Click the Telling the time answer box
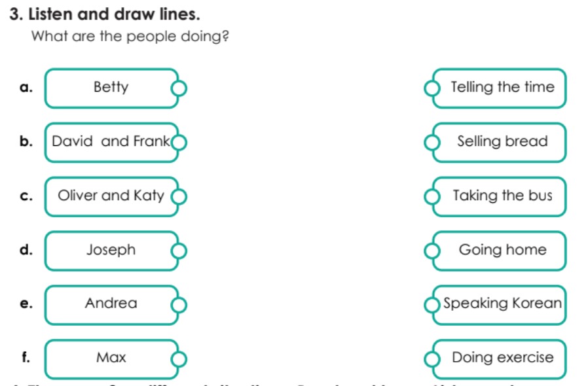Image resolution: width=588 pixels, height=386 pixels. tap(499, 88)
